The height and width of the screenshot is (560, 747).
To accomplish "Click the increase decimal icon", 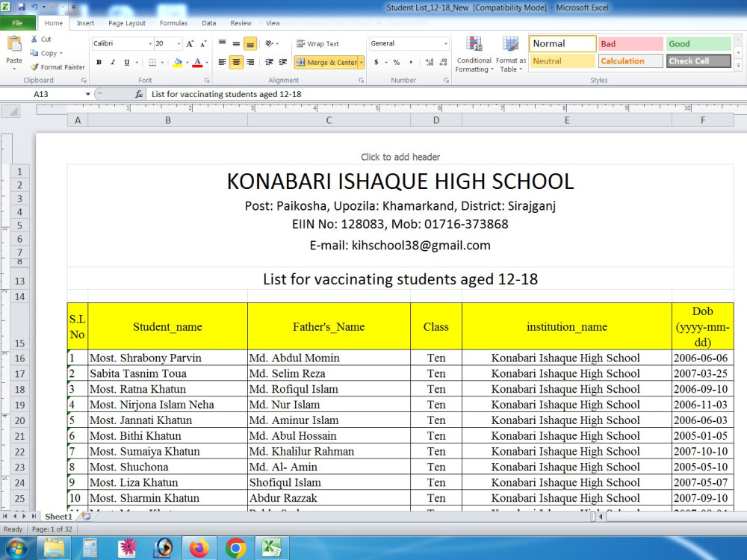I will point(430,63).
